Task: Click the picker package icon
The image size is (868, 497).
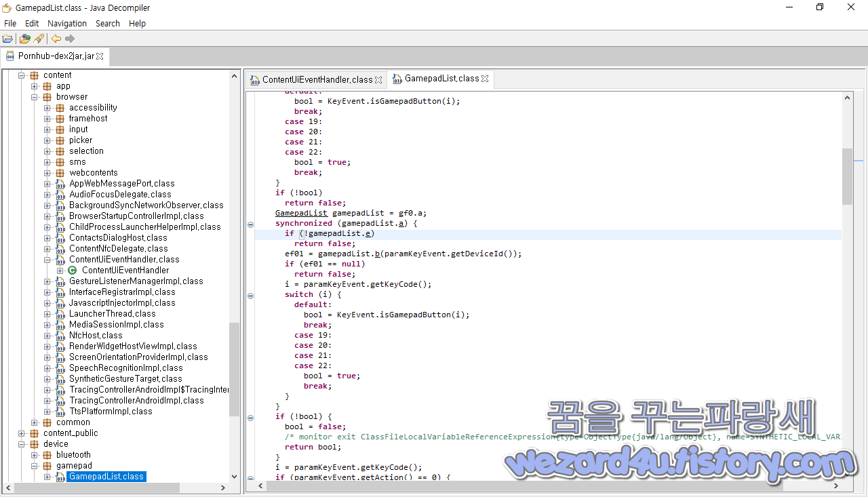Action: pyautogui.click(x=60, y=140)
